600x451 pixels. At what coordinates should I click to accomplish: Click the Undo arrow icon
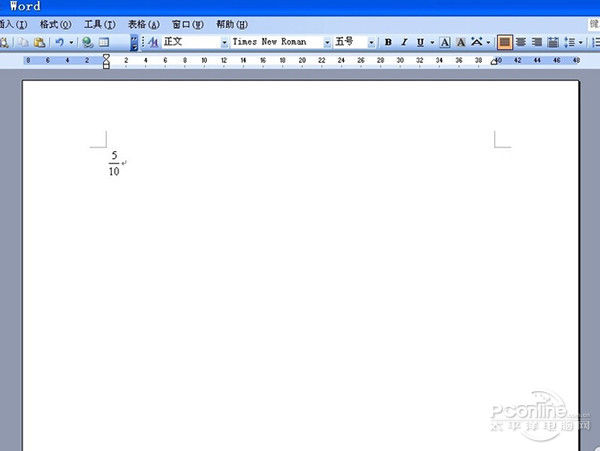point(59,42)
